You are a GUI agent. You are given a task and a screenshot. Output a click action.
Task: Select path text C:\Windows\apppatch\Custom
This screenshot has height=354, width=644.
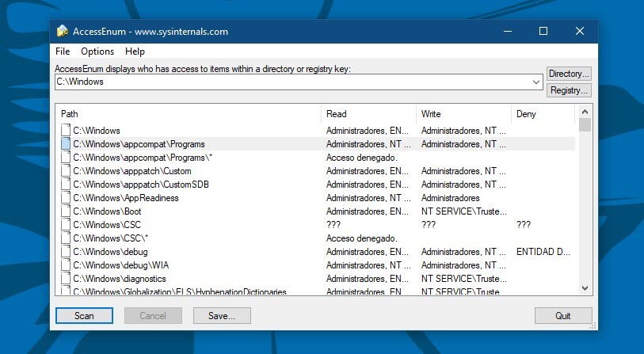tap(132, 171)
